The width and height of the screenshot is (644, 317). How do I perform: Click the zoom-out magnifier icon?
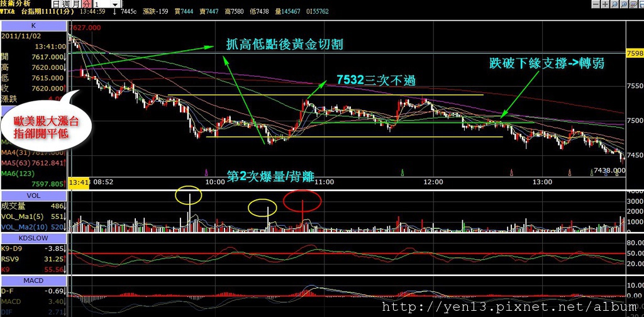coord(615,4)
